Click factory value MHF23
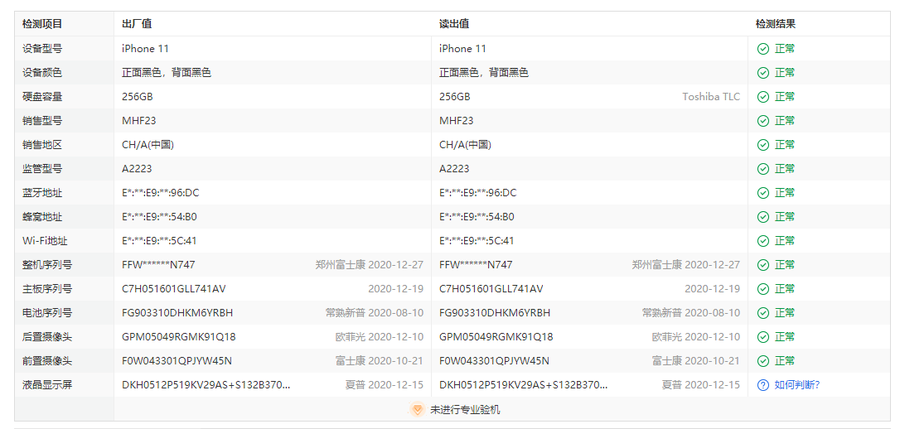900x429 pixels. 139,121
